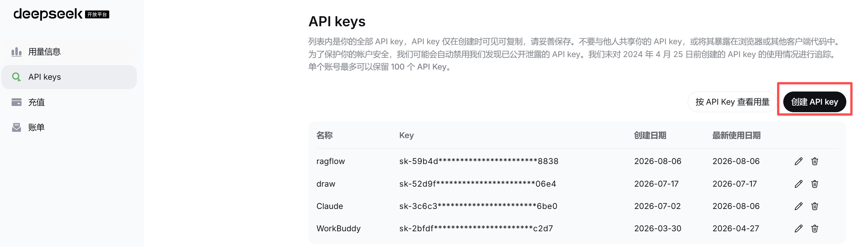
Task: Delete the ragflow API key
Action: [x=814, y=161]
